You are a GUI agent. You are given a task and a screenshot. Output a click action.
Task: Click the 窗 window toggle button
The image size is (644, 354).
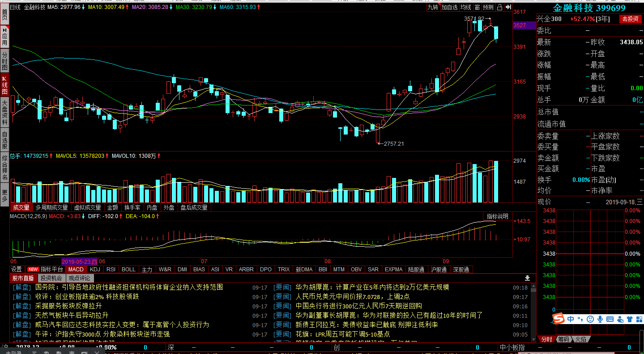tap(477, 7)
